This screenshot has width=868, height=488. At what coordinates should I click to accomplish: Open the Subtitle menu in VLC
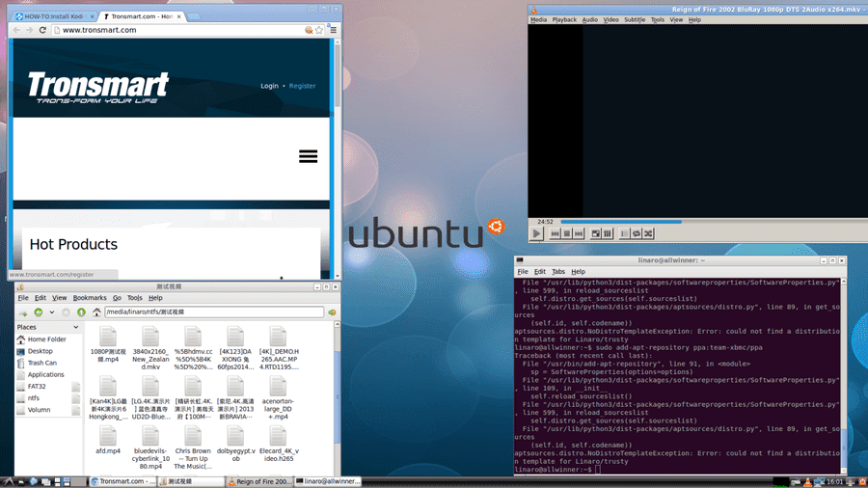coord(635,19)
